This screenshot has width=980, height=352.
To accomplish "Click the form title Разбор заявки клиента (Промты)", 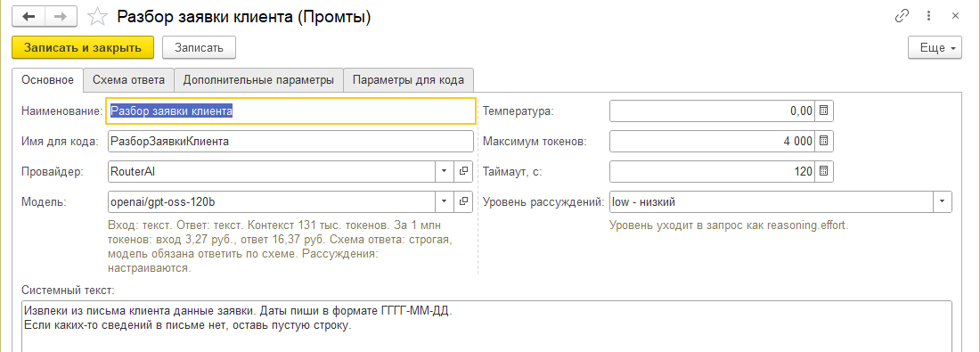I will pyautogui.click(x=244, y=18).
